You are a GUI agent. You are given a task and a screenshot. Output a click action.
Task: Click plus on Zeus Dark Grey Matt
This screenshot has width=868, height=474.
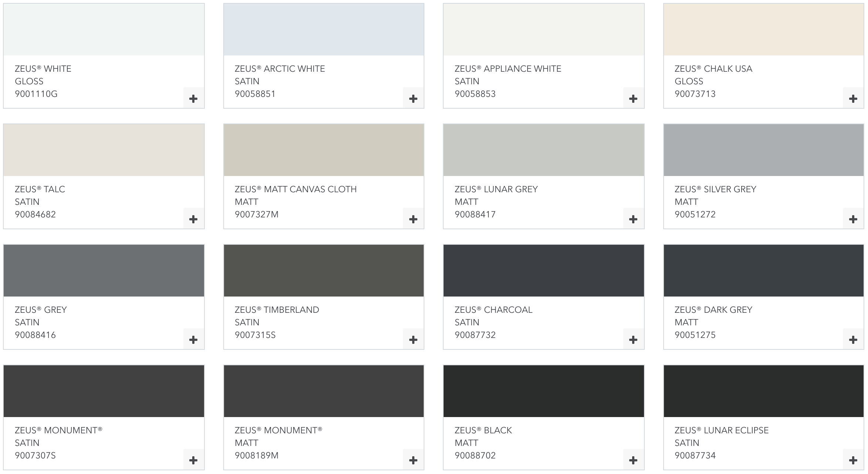[853, 339]
